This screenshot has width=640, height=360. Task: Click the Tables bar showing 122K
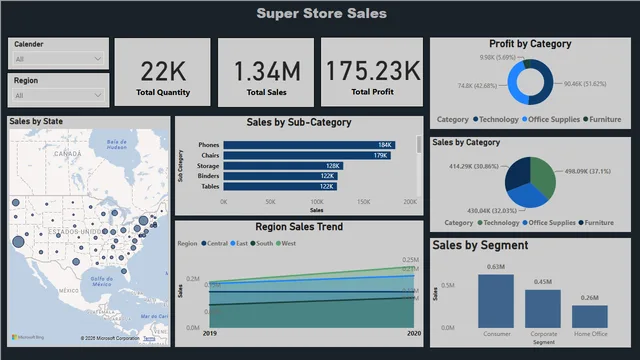[280, 186]
